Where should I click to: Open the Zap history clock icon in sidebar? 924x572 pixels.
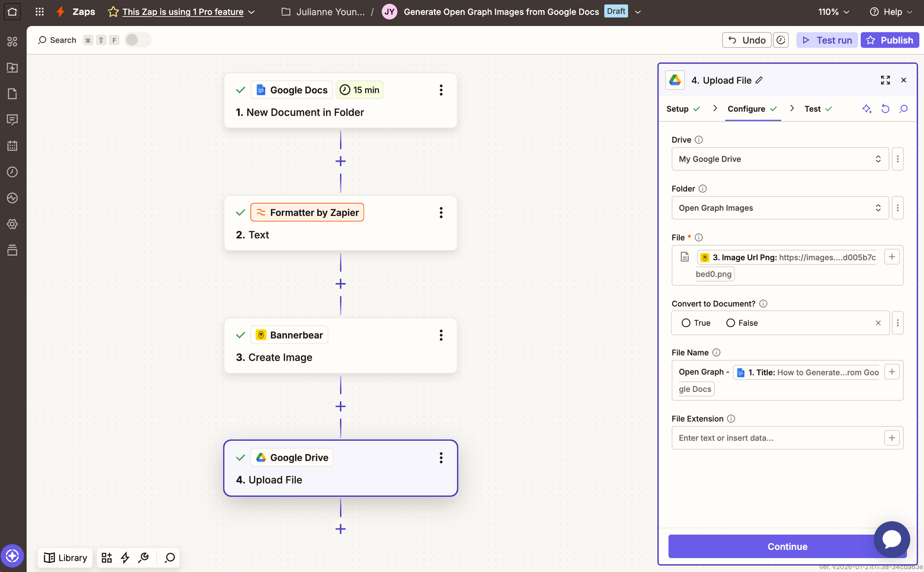pos(12,172)
